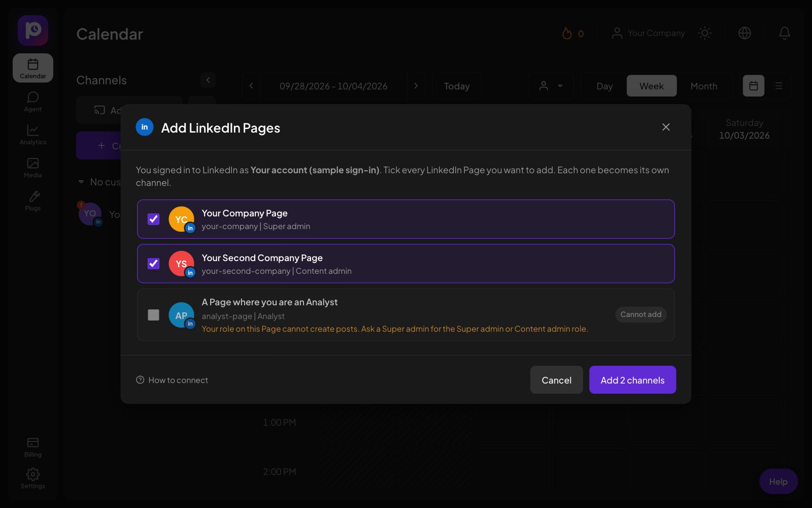
Task: Switch to Week view
Action: tap(652, 86)
